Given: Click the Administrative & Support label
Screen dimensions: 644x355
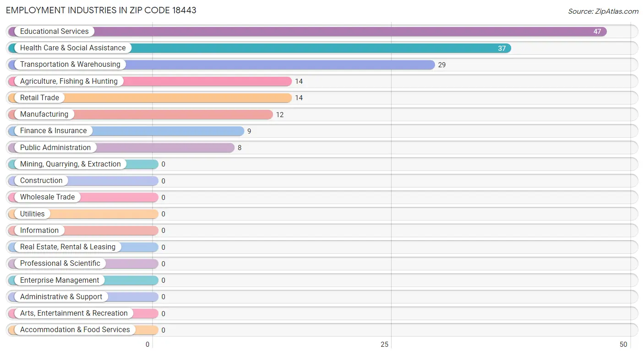Looking at the screenshot, I should tap(61, 297).
